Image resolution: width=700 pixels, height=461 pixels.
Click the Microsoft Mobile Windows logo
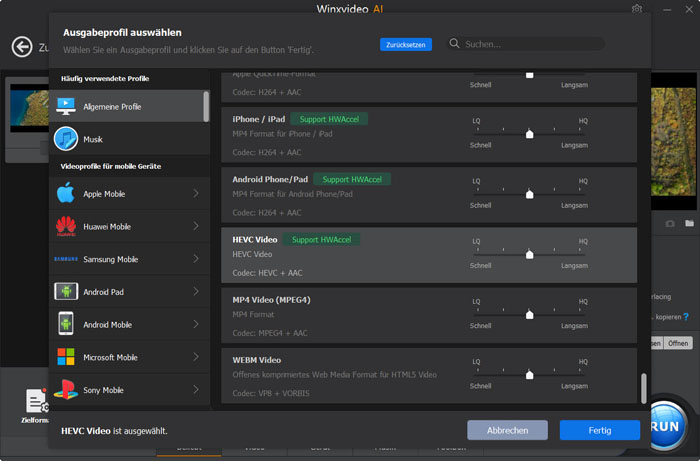pyautogui.click(x=66, y=357)
